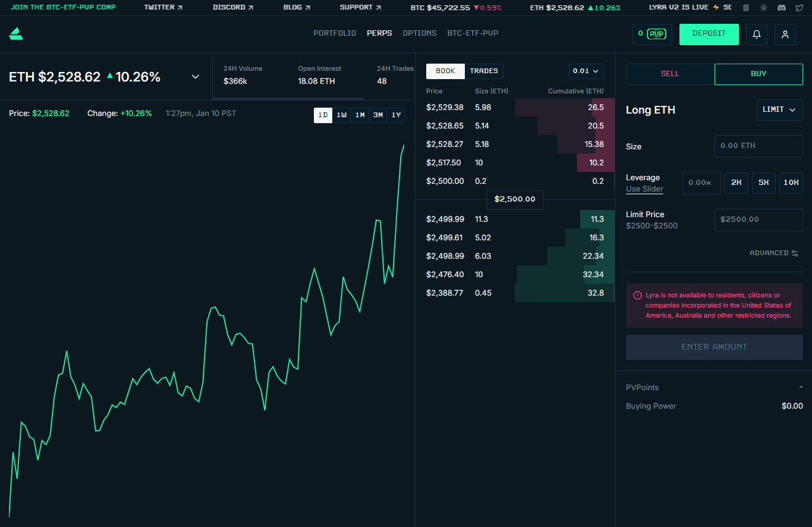Viewport: 812px width, 527px height.
Task: Click the Open Interest 18.08 ETH stat
Action: [320, 75]
